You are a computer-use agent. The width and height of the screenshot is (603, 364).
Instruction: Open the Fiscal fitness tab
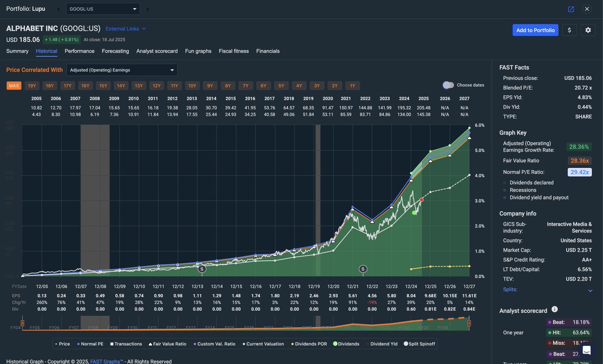(234, 51)
